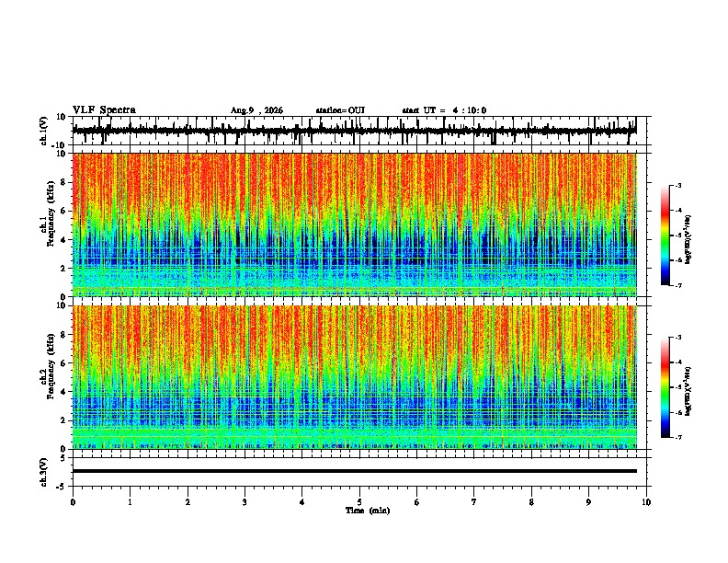Click the ch.1 spectrogram color bar
The width and height of the screenshot is (728, 563).
point(665,236)
